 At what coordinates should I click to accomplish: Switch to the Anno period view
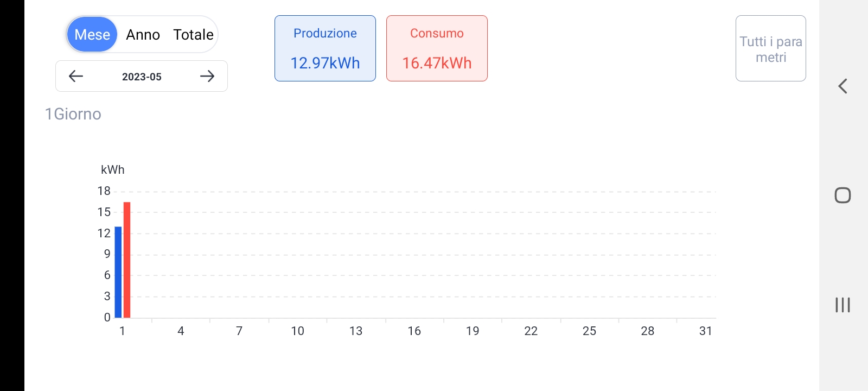[143, 35]
